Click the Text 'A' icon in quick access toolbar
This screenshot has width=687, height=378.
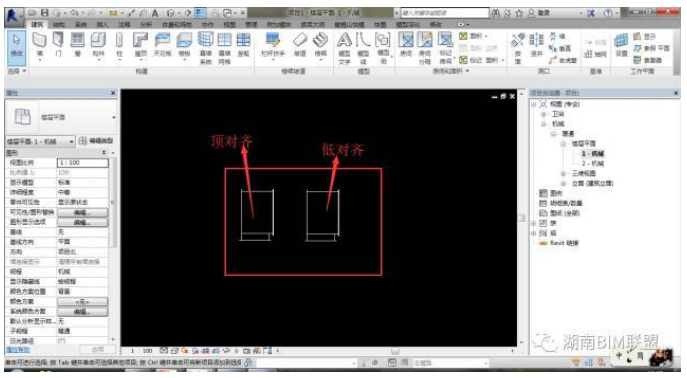[155, 13]
